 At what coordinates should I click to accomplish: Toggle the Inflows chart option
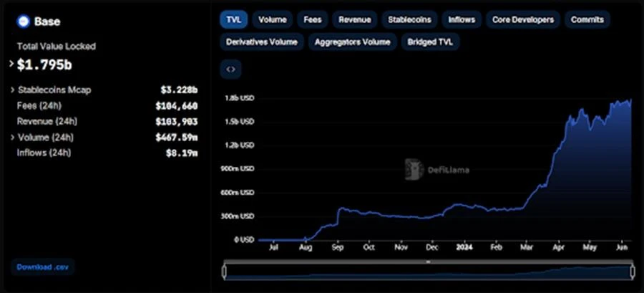pyautogui.click(x=462, y=20)
